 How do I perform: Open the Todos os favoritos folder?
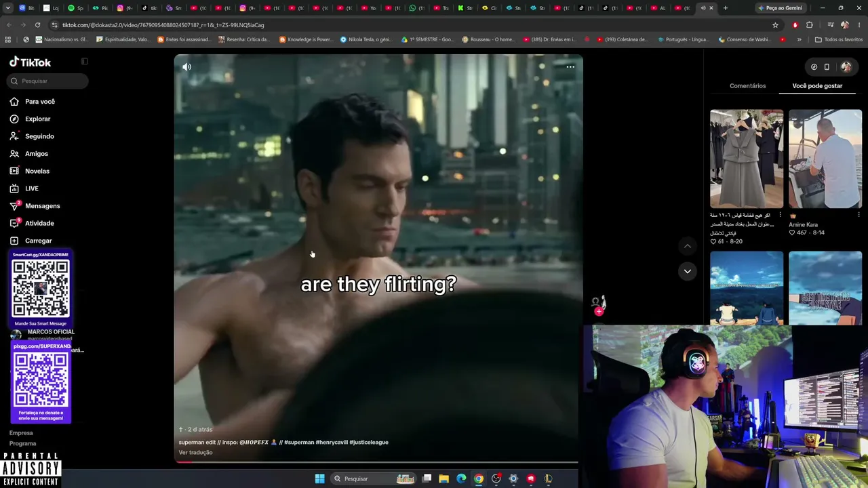coord(839,39)
